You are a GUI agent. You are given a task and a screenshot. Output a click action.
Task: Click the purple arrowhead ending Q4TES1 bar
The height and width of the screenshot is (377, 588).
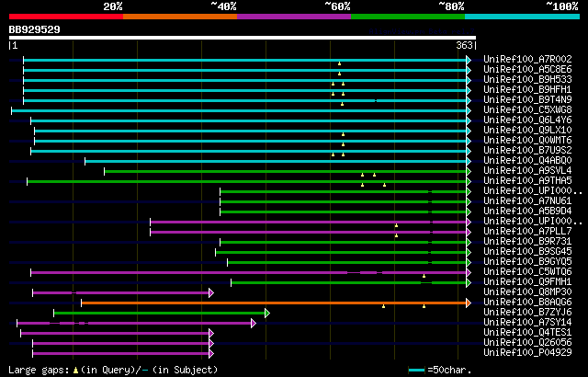[x=211, y=334]
